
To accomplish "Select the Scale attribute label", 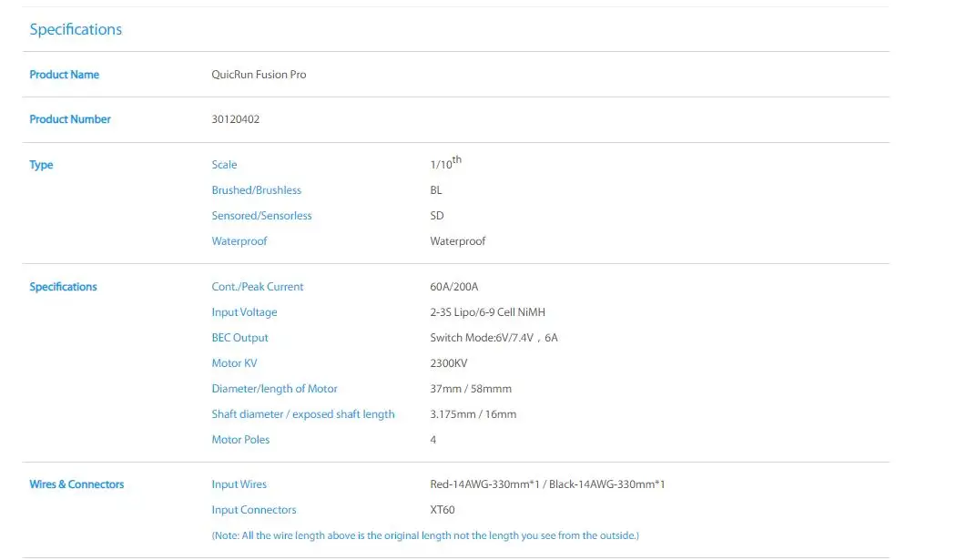I will click(225, 165).
